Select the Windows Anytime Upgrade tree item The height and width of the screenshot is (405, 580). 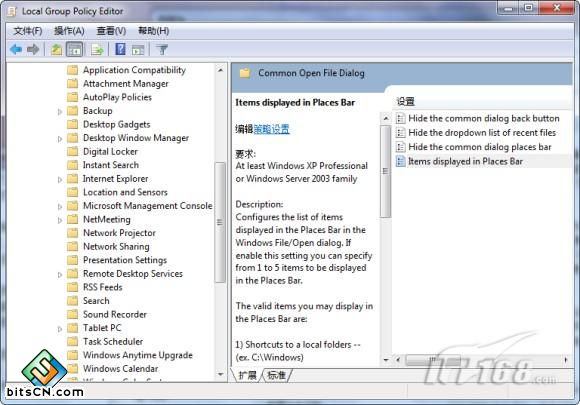tap(138, 355)
